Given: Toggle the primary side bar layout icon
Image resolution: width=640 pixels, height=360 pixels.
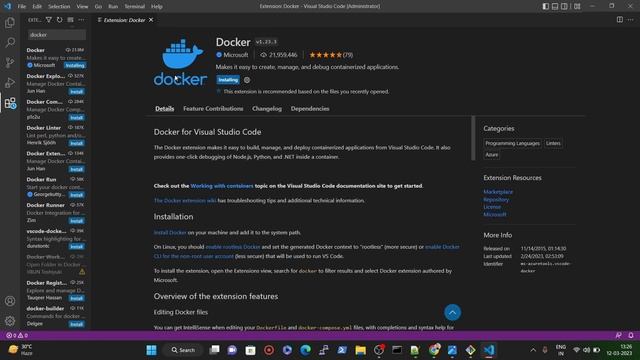Looking at the screenshot, I should pos(546,6).
